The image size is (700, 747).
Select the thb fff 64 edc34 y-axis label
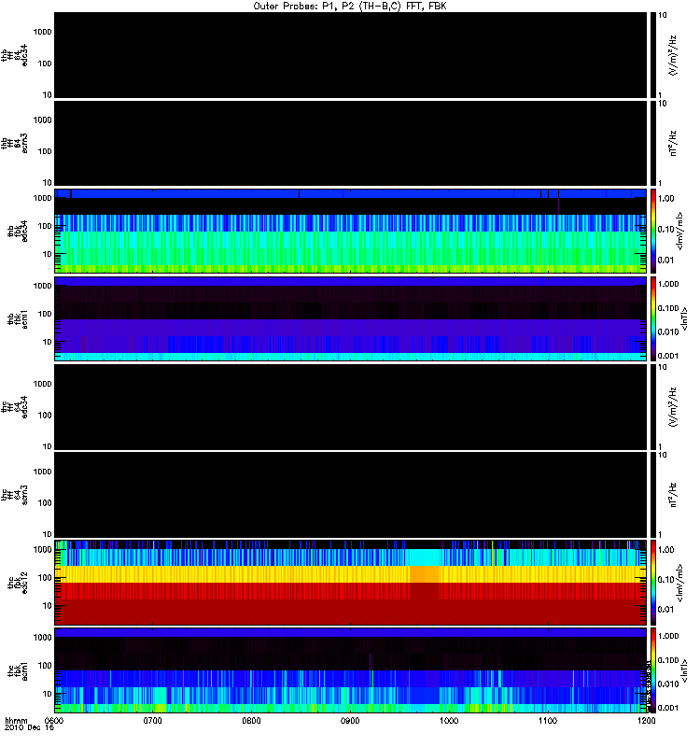point(14,55)
